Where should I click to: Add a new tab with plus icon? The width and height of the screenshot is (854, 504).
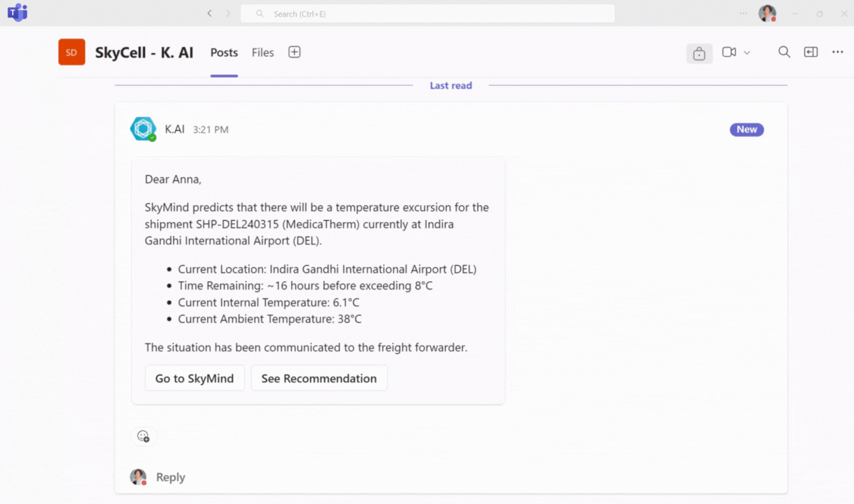click(294, 52)
